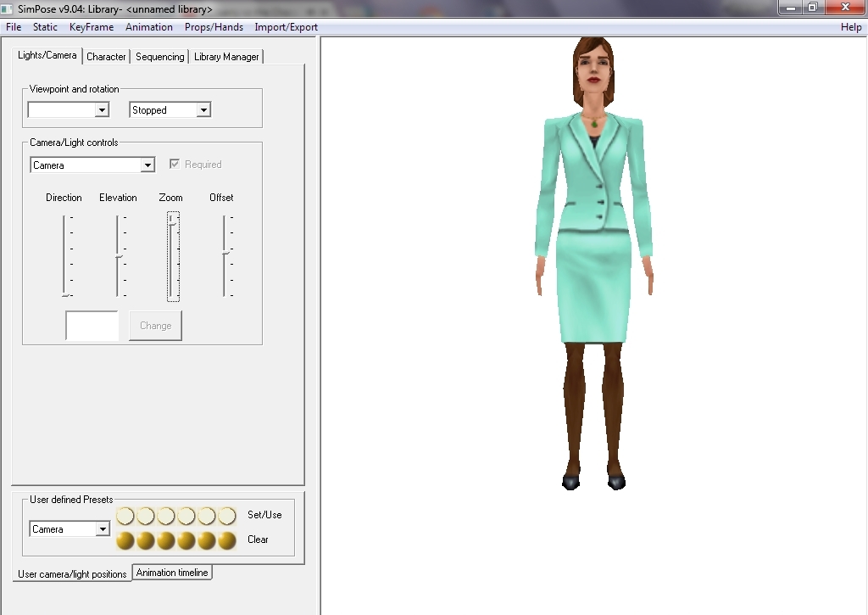Viewport: 868px width, 615px height.
Task: Toggle the Required checkbox
Action: [175, 165]
